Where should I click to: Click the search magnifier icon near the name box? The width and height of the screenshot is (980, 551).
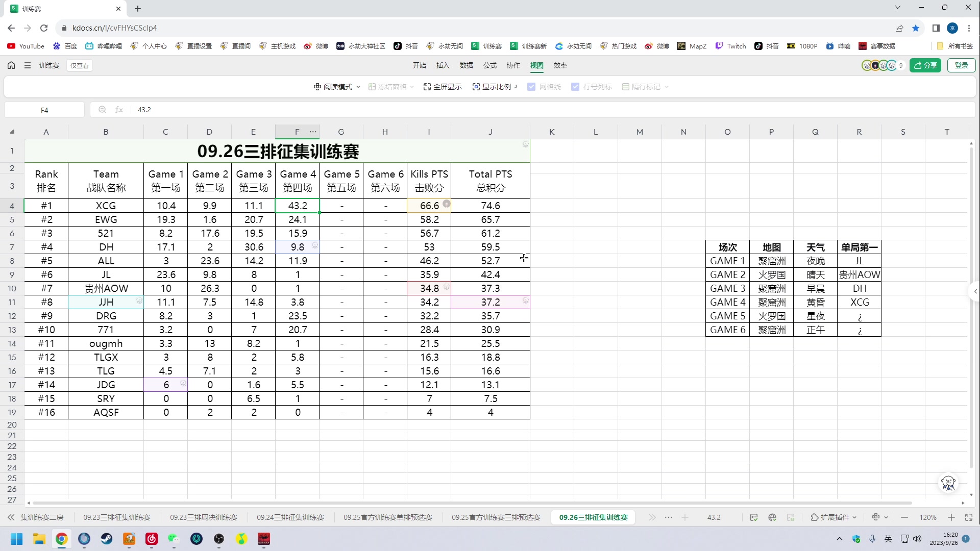click(102, 110)
